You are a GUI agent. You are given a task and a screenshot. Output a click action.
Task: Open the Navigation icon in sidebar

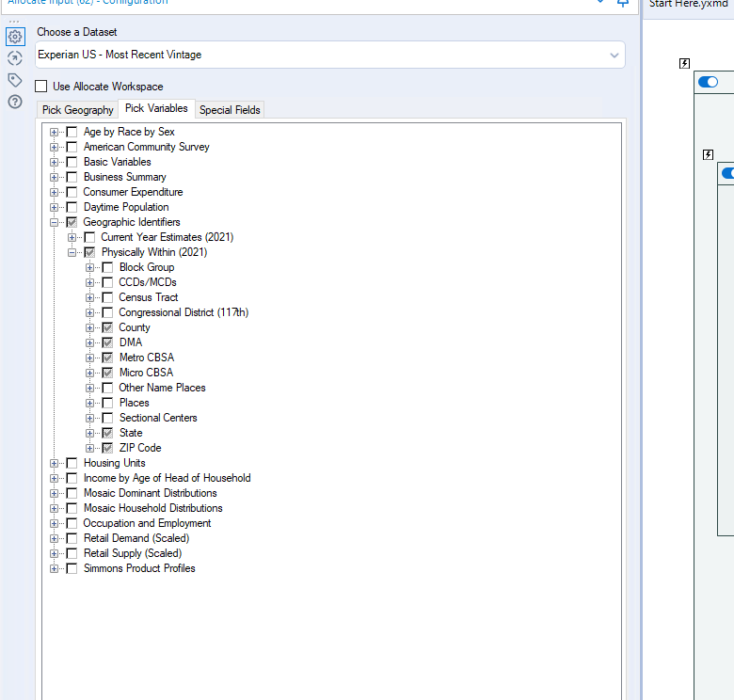pyautogui.click(x=15, y=58)
